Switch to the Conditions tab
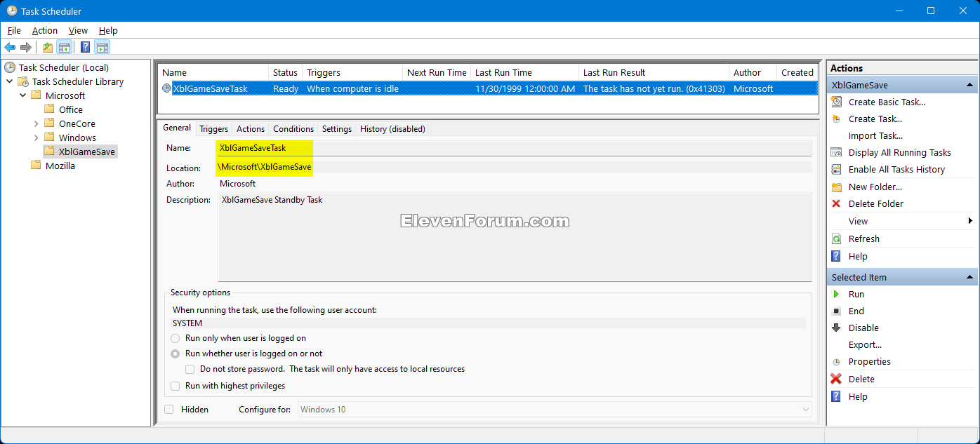 (x=293, y=128)
